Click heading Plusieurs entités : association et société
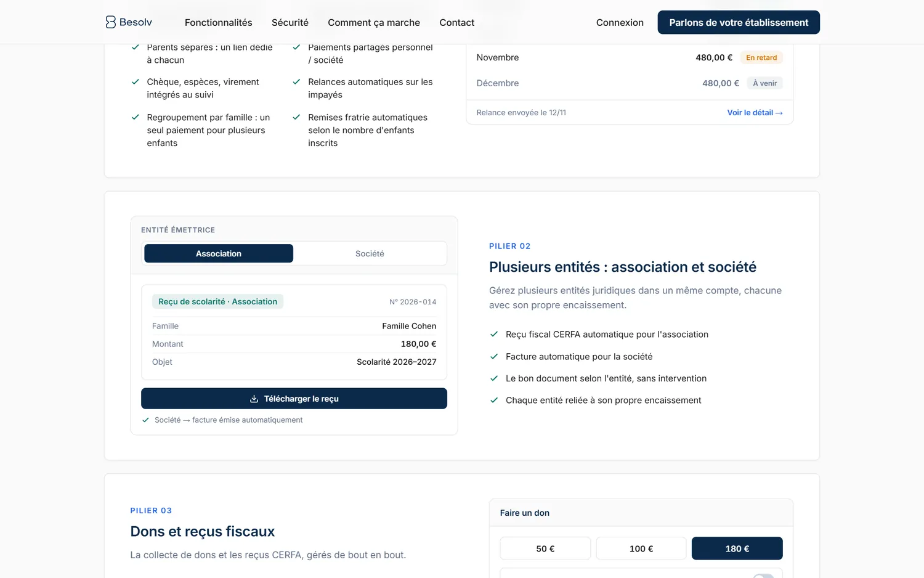924x578 pixels. click(x=623, y=267)
